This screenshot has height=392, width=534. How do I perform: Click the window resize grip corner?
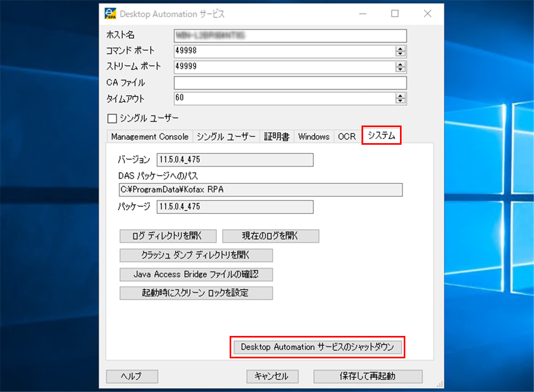[440, 384]
